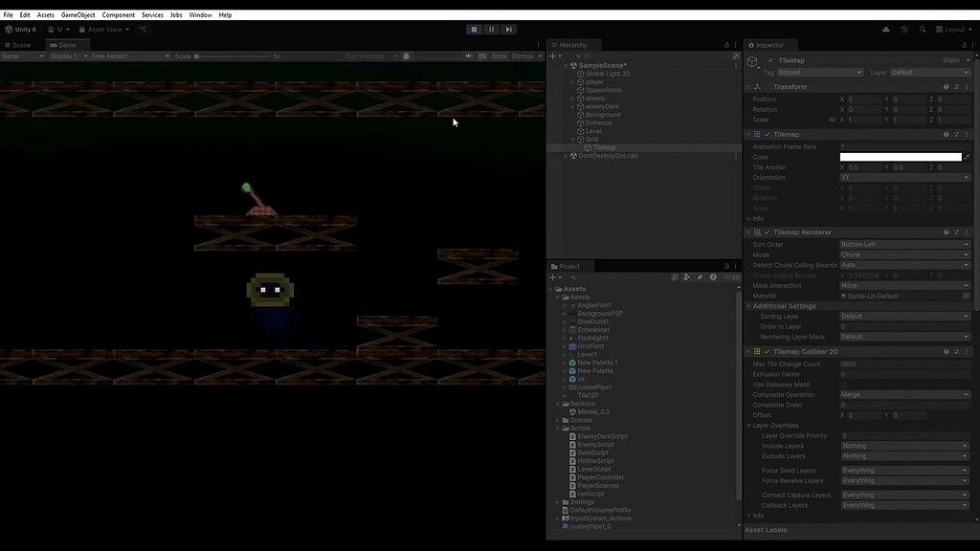
Task: Mute audio using the speaker icon in Game view
Action: point(469,55)
